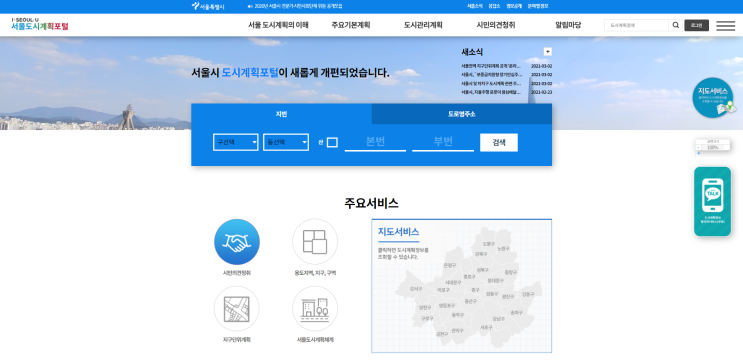
Task: Click the plus zoom-in screen size icon
Action: [x=698, y=153]
